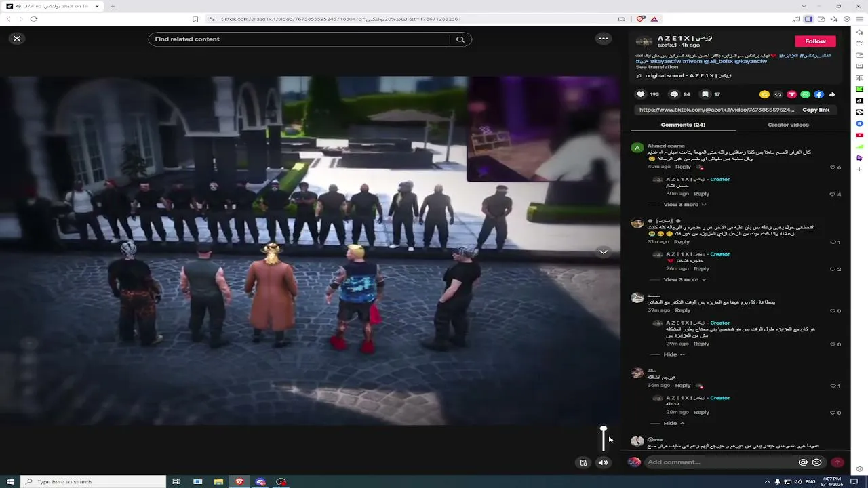The image size is (868, 488).
Task: Open the TikTok icon in the browser sidebar
Action: tap(860, 100)
